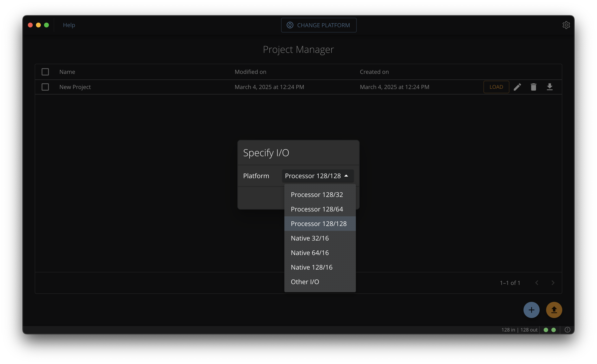Click the info icon in the status bar
This screenshot has height=364, width=597.
click(567, 330)
